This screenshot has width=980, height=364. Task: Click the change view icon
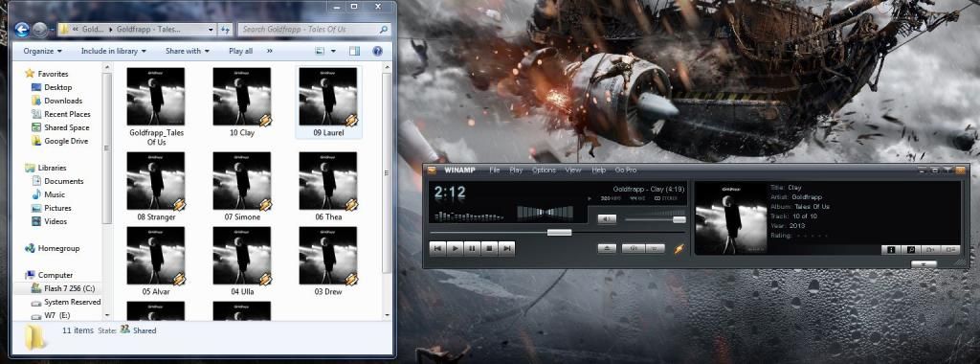click(x=320, y=52)
